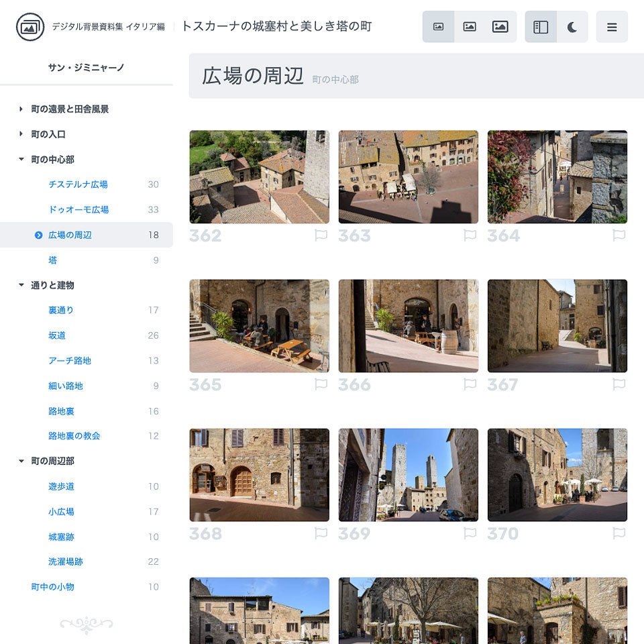Flag image 362
Image resolution: width=644 pixels, height=644 pixels.
point(321,235)
